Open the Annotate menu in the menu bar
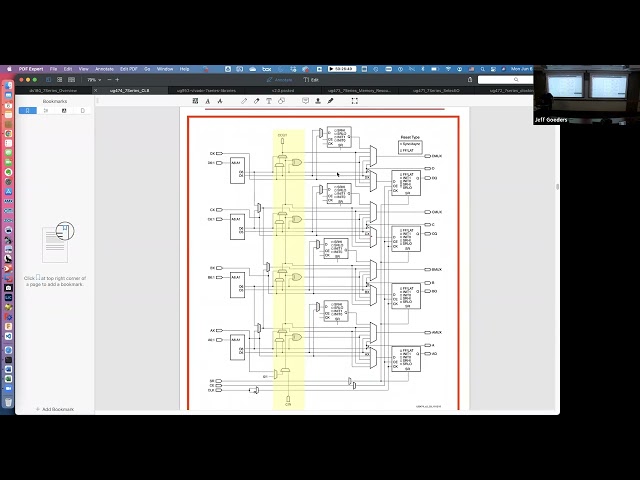This screenshot has height=480, width=640. point(104,69)
